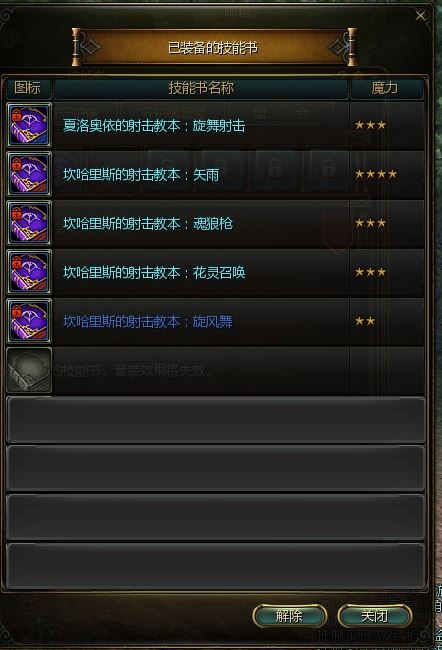Viewport: 442px width, 650px height.
Task: Select row 坎哈里斯的射击教本：花灵召唤
Action: pyautogui.click(x=216, y=272)
